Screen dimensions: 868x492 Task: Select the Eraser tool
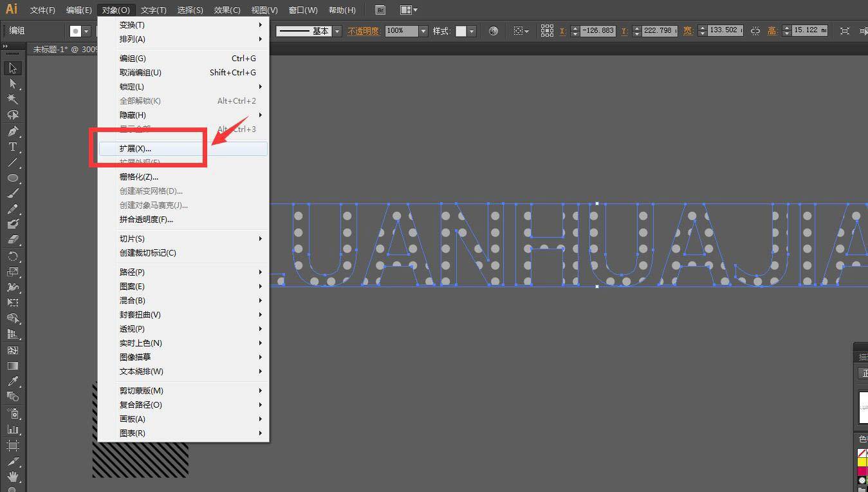(x=12, y=240)
